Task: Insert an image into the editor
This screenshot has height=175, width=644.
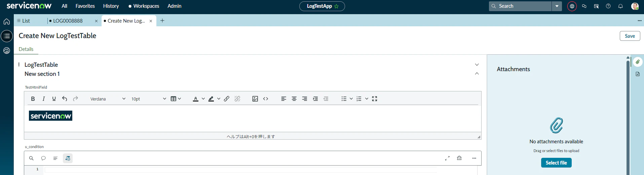Action: [x=255, y=99]
